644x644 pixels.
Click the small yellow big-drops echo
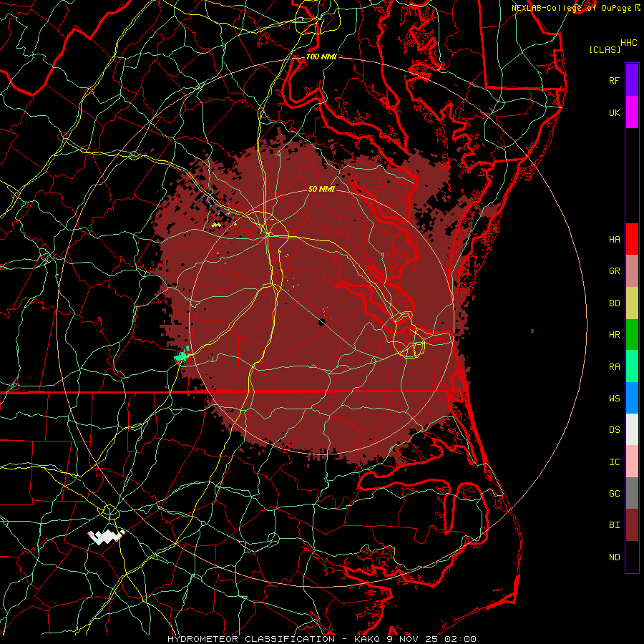216,225
